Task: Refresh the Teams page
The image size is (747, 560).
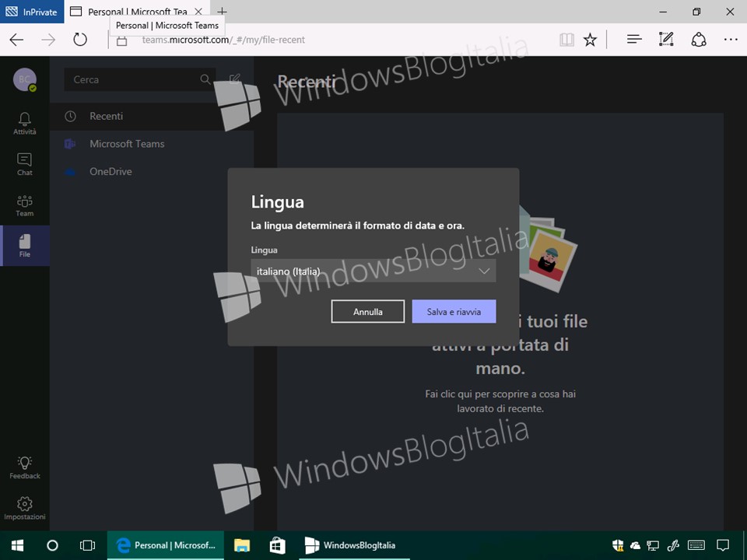Action: 80,40
